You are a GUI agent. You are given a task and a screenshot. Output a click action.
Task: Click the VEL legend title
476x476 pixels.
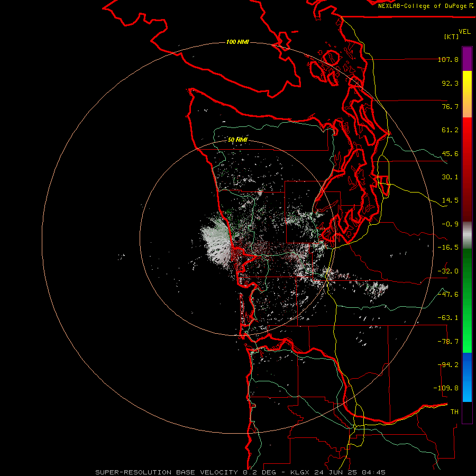464,32
